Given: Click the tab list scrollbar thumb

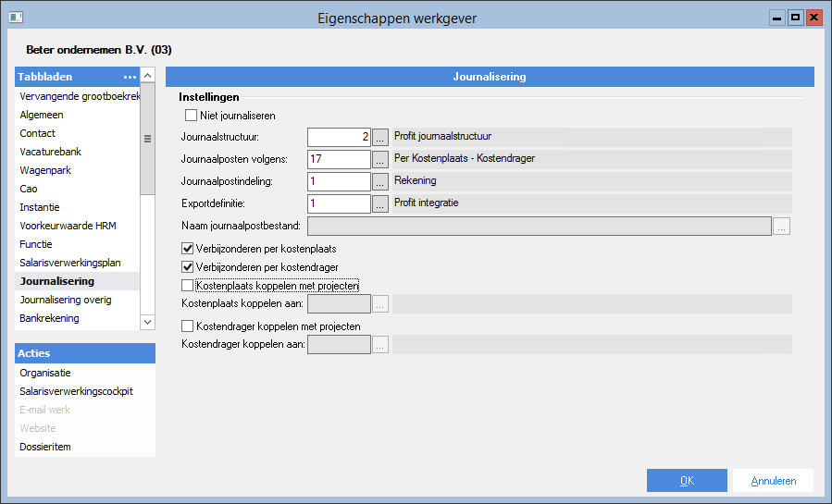Looking at the screenshot, I should tap(147, 139).
